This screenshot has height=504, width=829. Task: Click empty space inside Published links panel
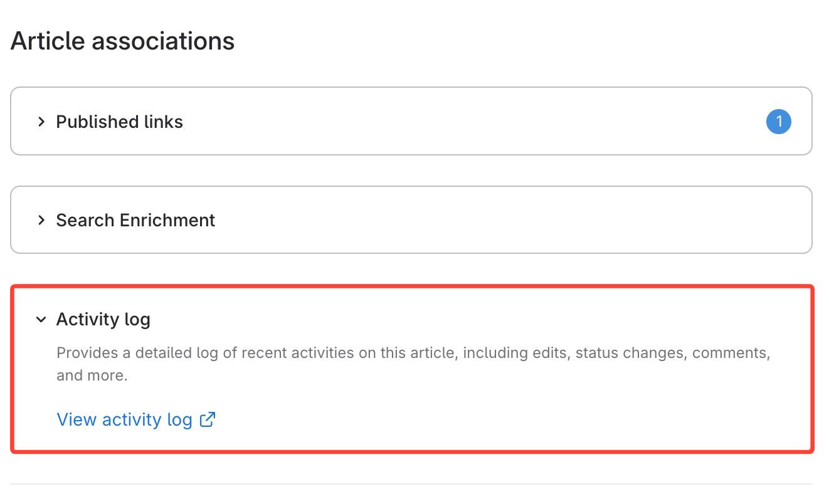tap(470, 122)
